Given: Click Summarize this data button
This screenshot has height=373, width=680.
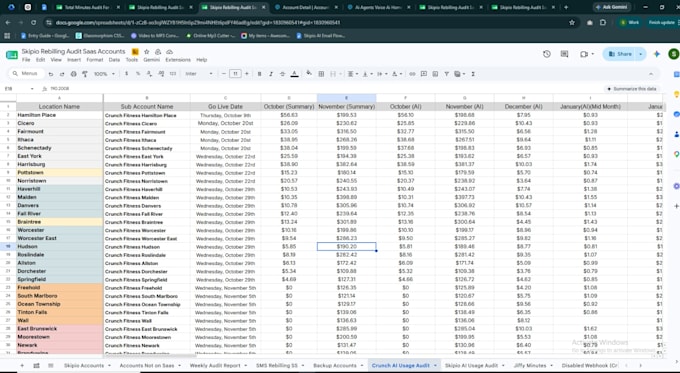Looking at the screenshot, I should (x=632, y=88).
